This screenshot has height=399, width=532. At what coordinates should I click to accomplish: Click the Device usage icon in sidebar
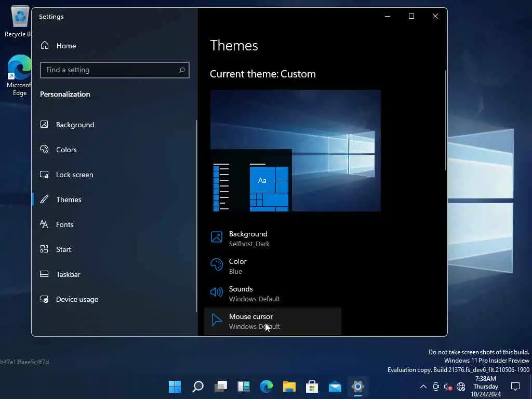click(44, 299)
